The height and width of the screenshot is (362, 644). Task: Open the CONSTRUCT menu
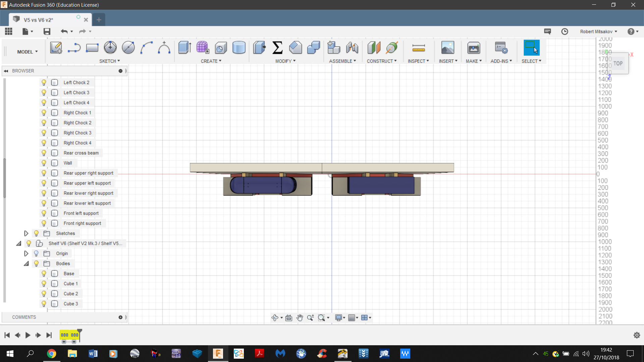tap(382, 61)
